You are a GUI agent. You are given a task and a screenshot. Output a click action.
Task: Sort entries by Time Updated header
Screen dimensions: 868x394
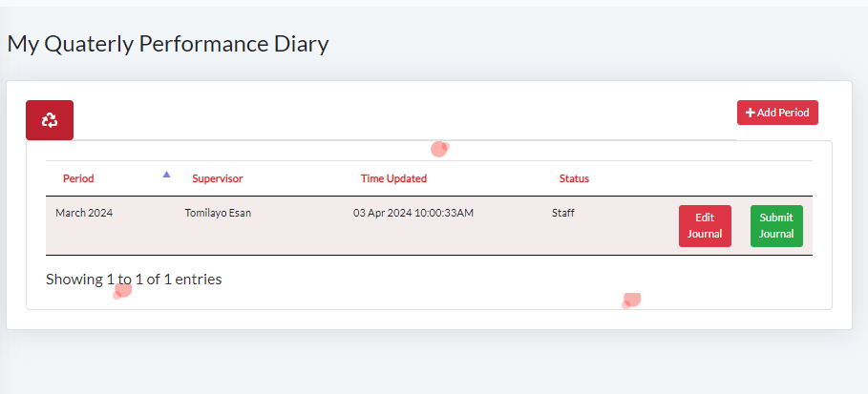(393, 178)
